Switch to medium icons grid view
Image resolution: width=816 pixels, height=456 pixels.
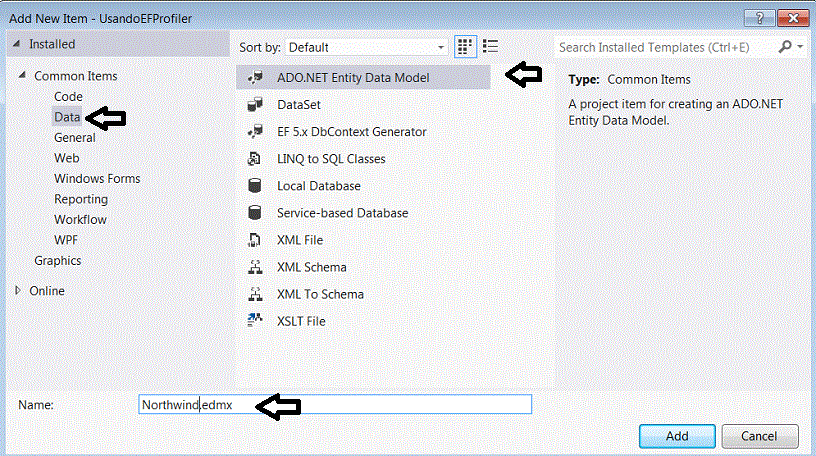465,47
